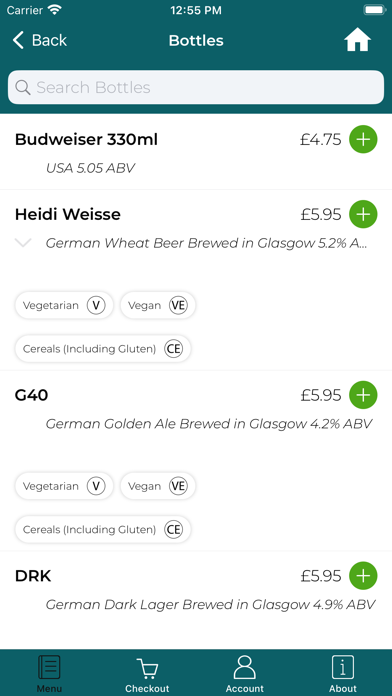The width and height of the screenshot is (392, 696).
Task: Add Budweiser 330ml with plus icon
Action: [363, 140]
